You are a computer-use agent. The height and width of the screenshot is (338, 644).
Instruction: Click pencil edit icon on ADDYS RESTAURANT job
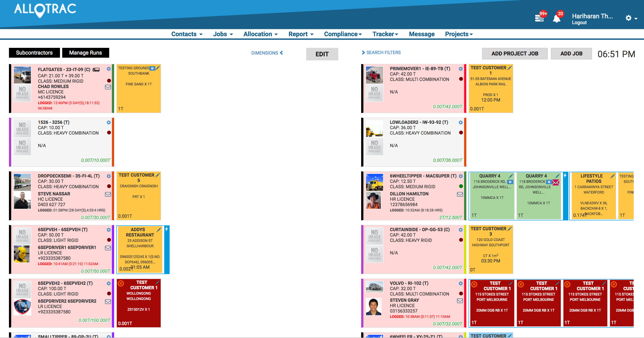(x=159, y=230)
